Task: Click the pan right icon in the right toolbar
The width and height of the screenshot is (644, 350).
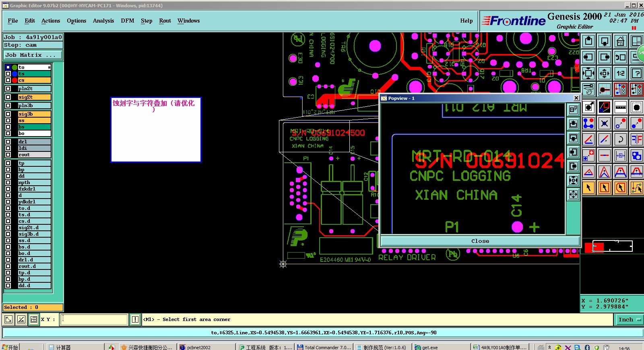Action: [605, 57]
